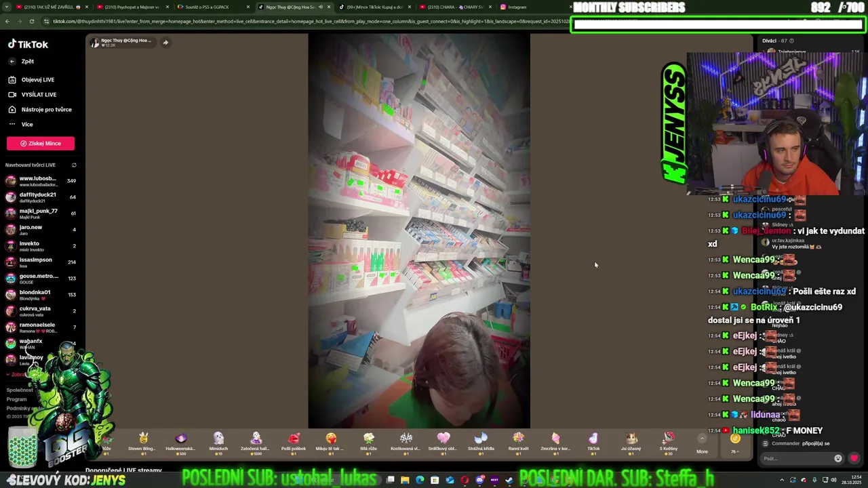Screen dimensions: 868x488
Task: Refresh suggested LIVE creators list
Action: [x=74, y=165]
